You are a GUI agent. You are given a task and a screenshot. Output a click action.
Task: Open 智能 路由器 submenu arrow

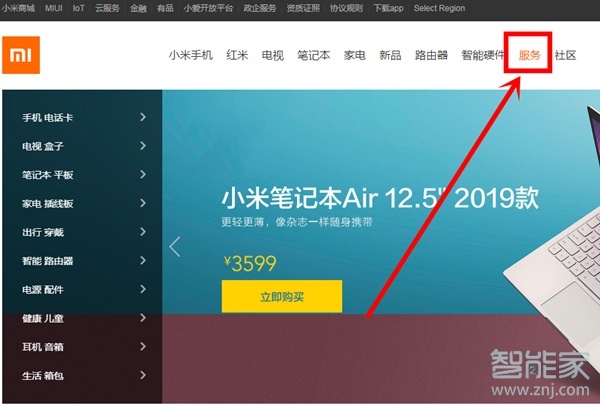(143, 261)
